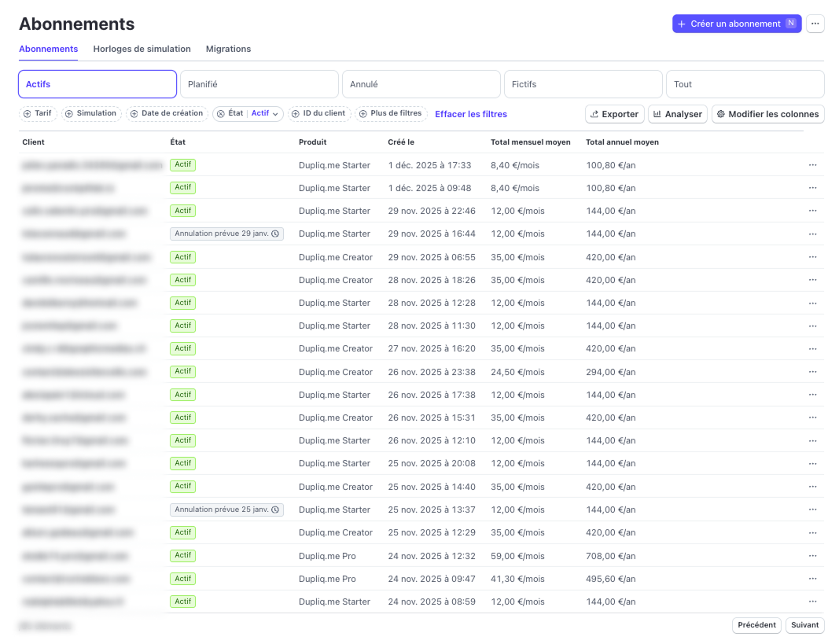This screenshot has height=644, width=839.
Task: Click the plus icon on the Tarif filter
Action: pyautogui.click(x=28, y=114)
